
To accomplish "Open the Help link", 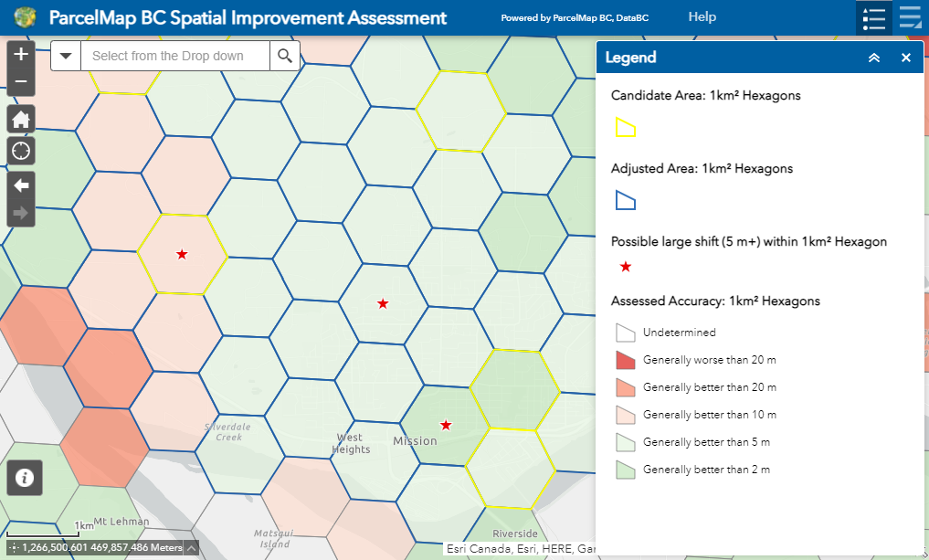I will (x=702, y=16).
